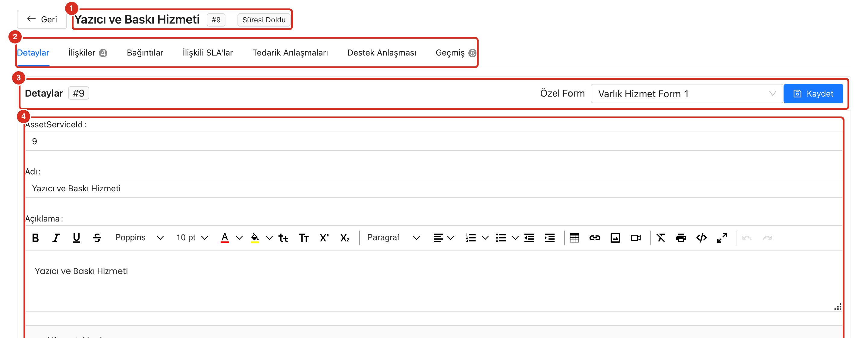Click the Geri back button
Screen dimensions: 868x338
pos(42,20)
